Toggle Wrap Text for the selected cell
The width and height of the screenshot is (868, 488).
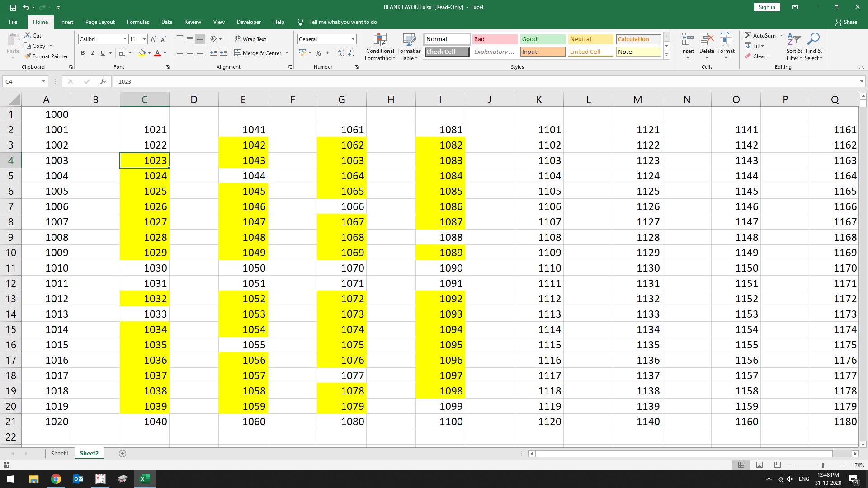pos(250,39)
